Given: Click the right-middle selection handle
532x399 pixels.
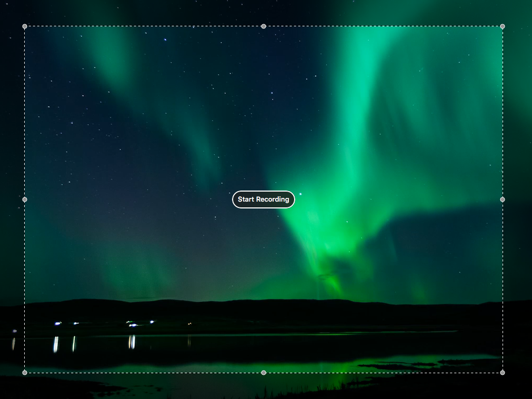Looking at the screenshot, I should pyautogui.click(x=503, y=200).
